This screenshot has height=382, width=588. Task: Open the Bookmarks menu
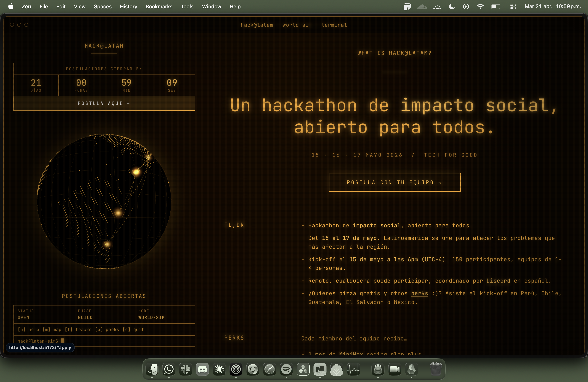(159, 7)
